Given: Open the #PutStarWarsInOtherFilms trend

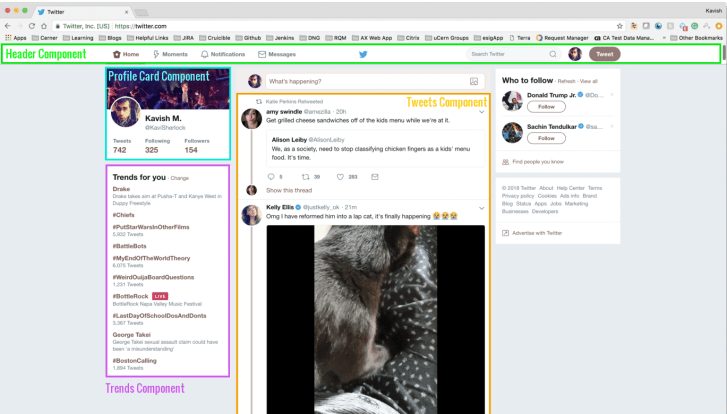Looking at the screenshot, I should coord(151,227).
